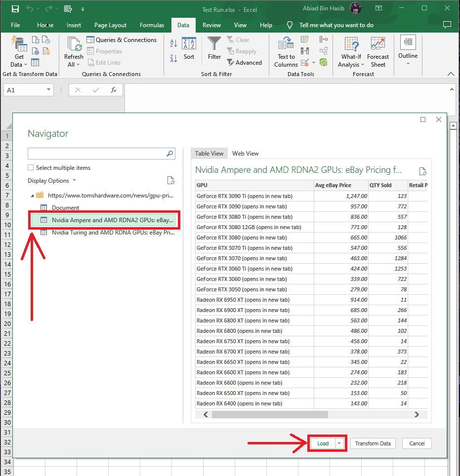Open the Name Box dropdown arrow
Image resolution: width=460 pixels, height=476 pixels.
click(48, 89)
